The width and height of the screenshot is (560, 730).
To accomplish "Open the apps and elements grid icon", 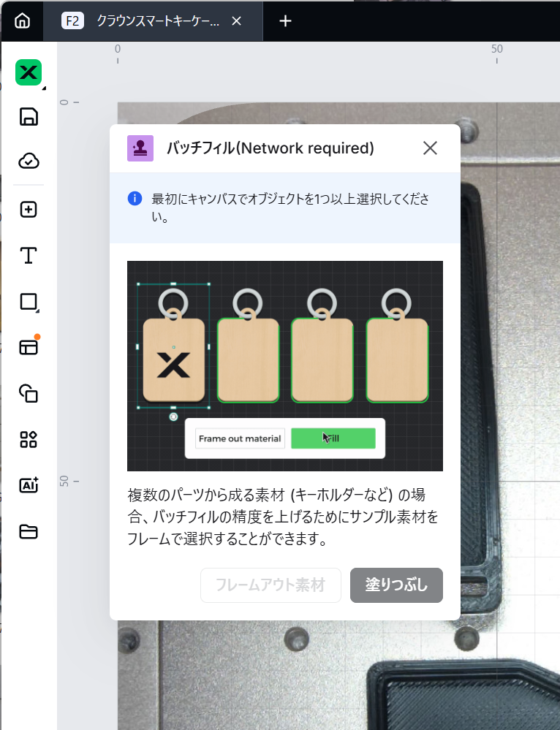I will pyautogui.click(x=29, y=439).
